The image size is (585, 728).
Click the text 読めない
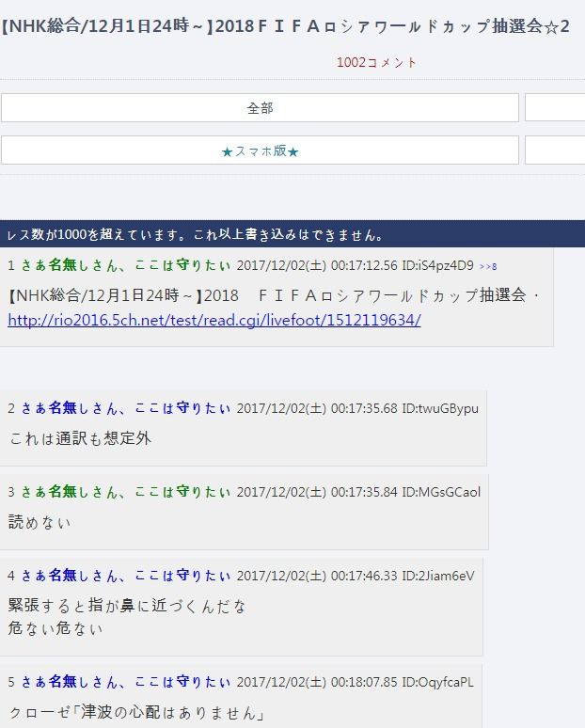pyautogui.click(x=40, y=522)
